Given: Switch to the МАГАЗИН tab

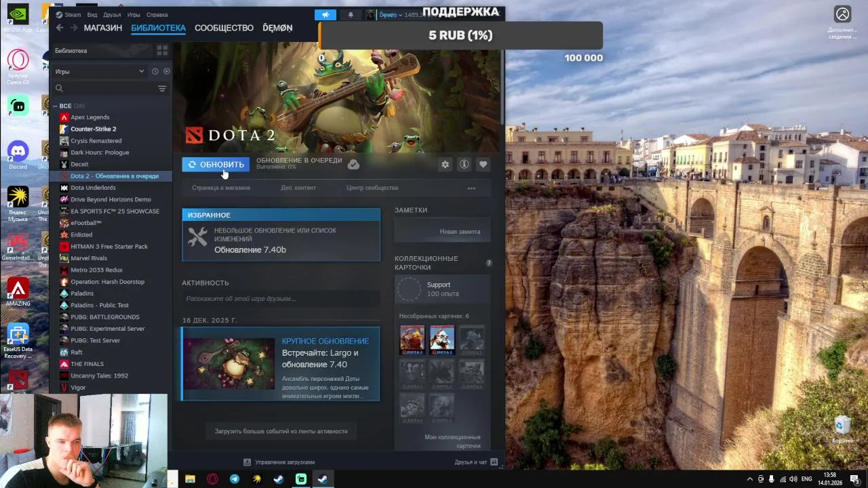Looking at the screenshot, I should pyautogui.click(x=103, y=28).
